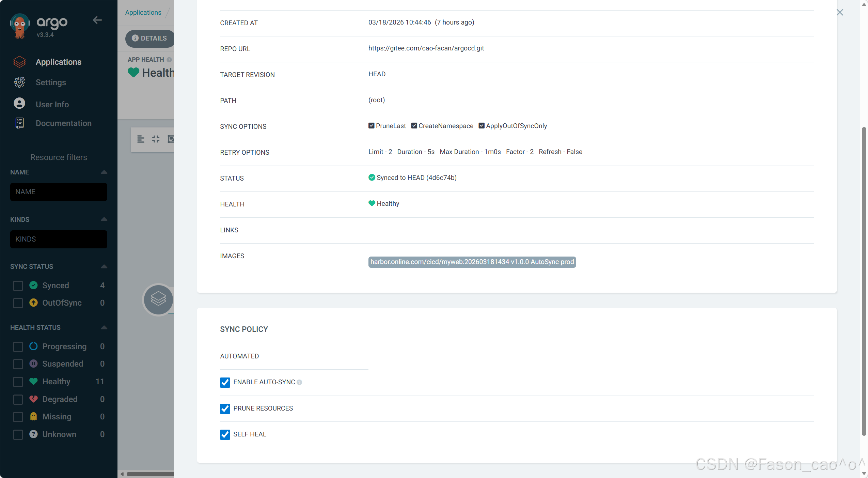Toggle the PRUNE RESOURCES checkbox
868x478 pixels.
(x=225, y=408)
